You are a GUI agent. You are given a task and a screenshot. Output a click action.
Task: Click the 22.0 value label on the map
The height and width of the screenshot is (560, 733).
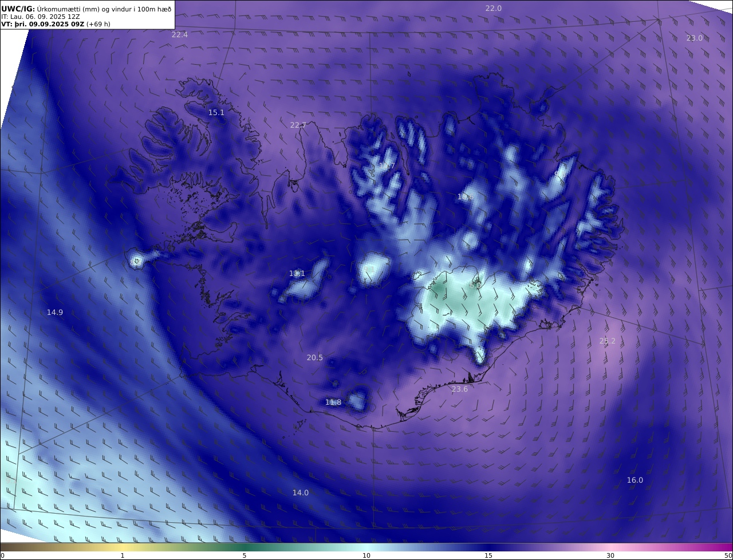493,8
